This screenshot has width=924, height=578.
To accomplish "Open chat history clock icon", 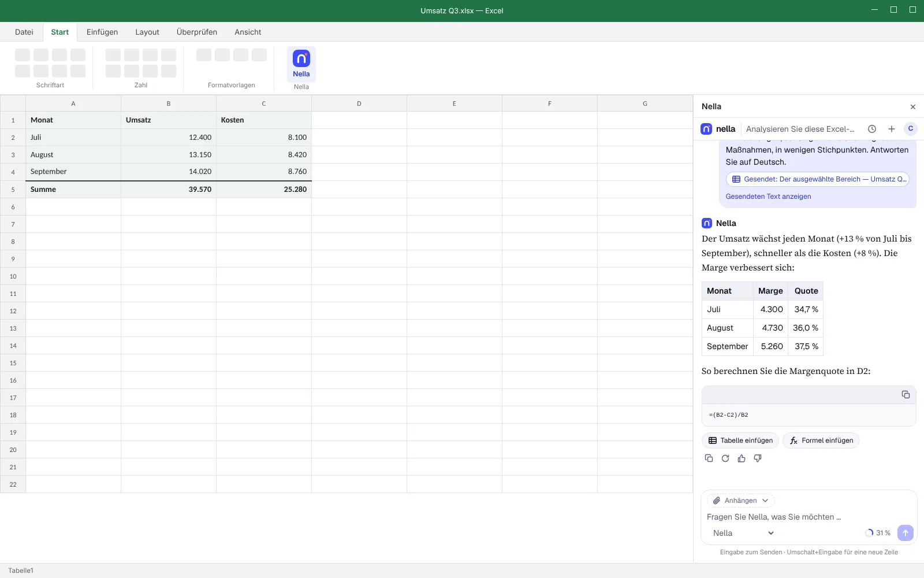I will coord(872,129).
